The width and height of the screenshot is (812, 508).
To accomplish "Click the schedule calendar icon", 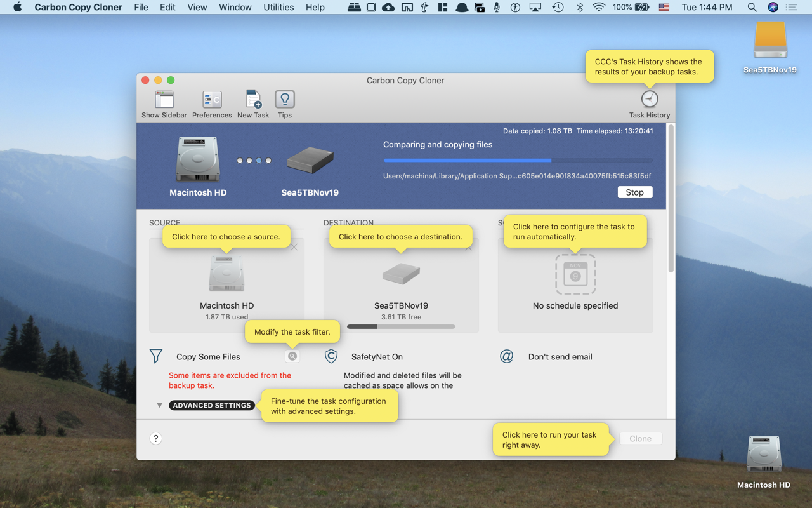I will pyautogui.click(x=575, y=274).
